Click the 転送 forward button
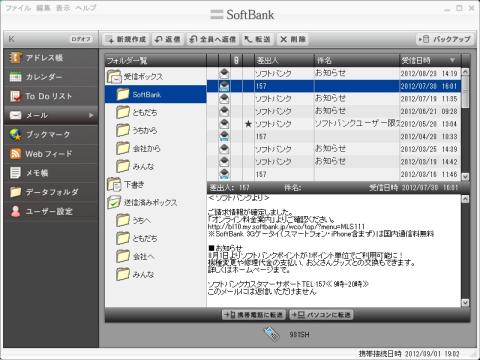The image size is (480, 360). 257,39
